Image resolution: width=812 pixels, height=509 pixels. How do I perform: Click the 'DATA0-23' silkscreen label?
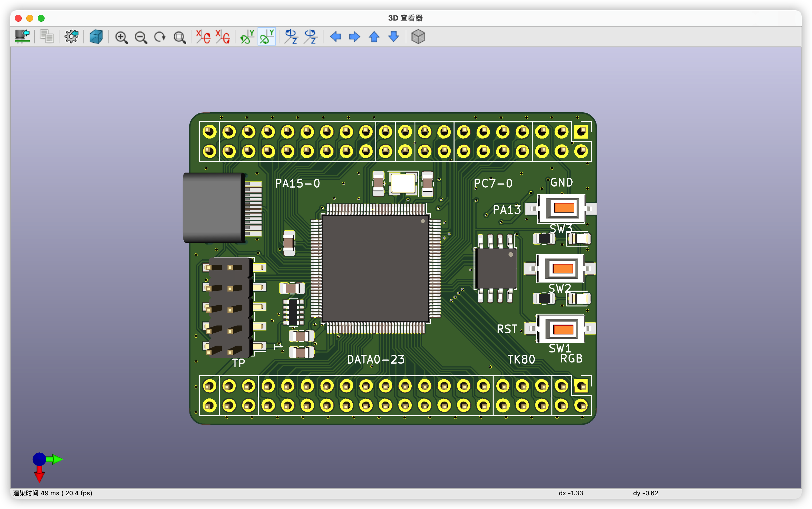point(376,360)
